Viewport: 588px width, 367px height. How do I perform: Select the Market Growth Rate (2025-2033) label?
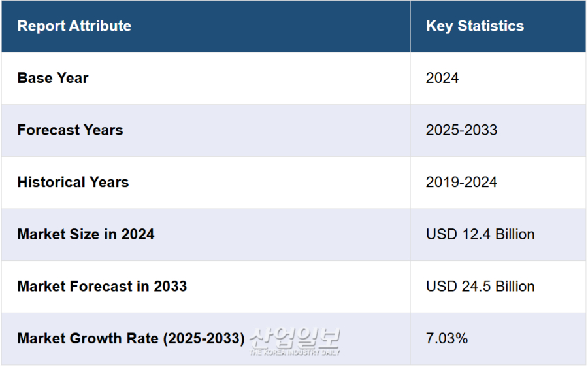click(131, 338)
